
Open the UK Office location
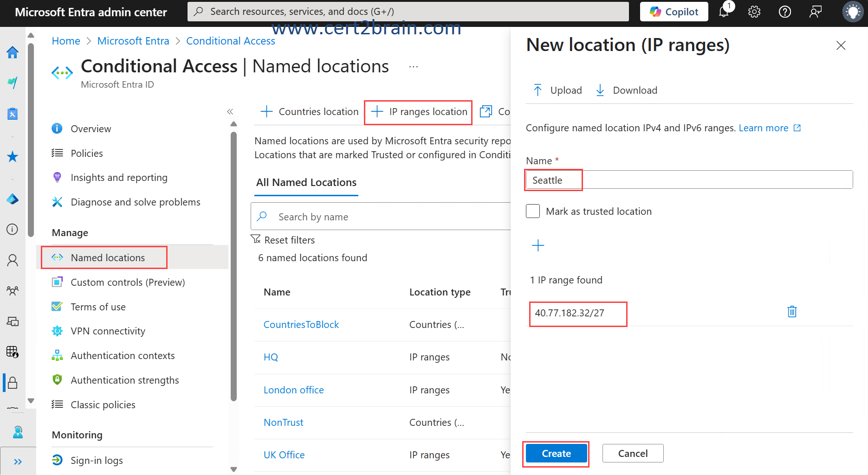(284, 455)
